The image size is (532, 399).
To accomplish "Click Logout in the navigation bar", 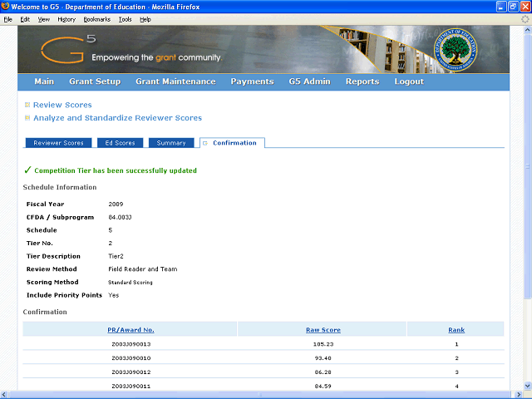I will tap(409, 81).
